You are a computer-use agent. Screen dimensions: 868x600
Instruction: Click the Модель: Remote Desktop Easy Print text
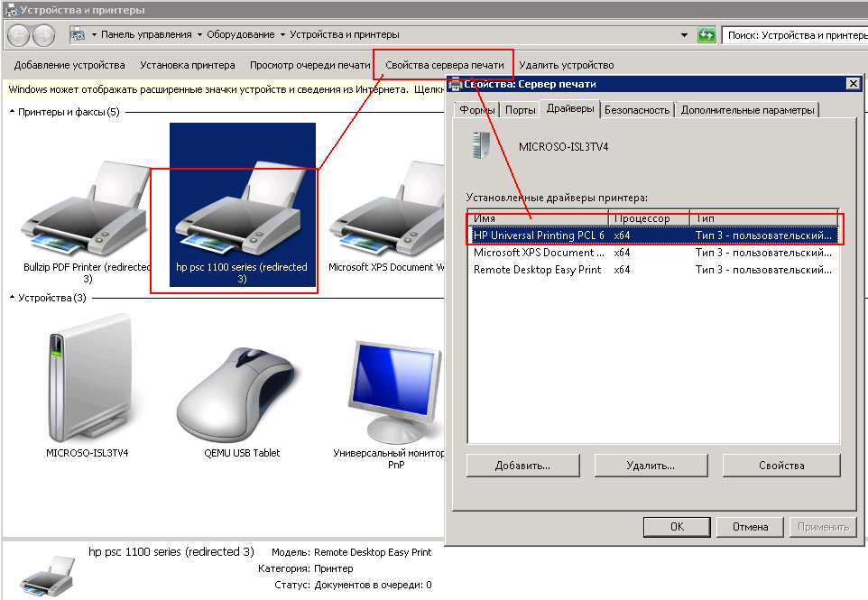point(351,552)
